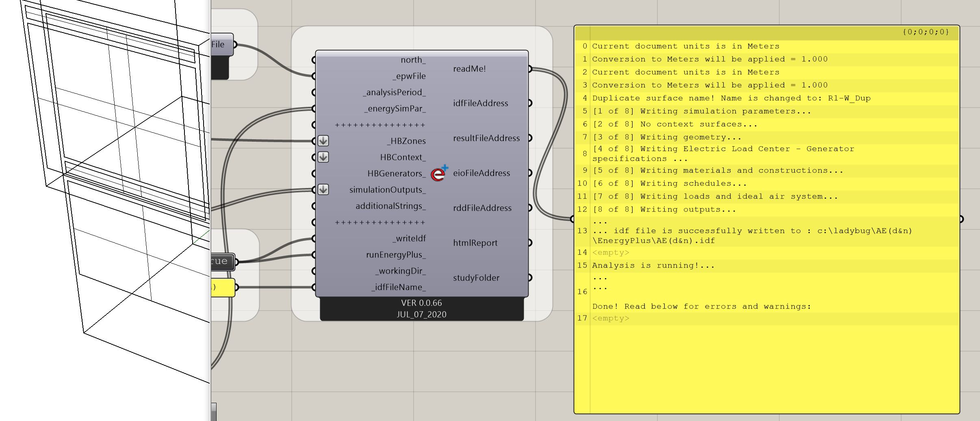The width and height of the screenshot is (980, 421).
Task: Click the arrow icon beside HBContext_
Action: coord(323,157)
